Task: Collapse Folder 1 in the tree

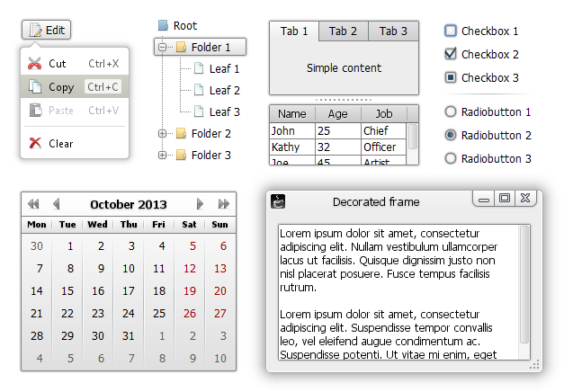Action: click(x=162, y=47)
